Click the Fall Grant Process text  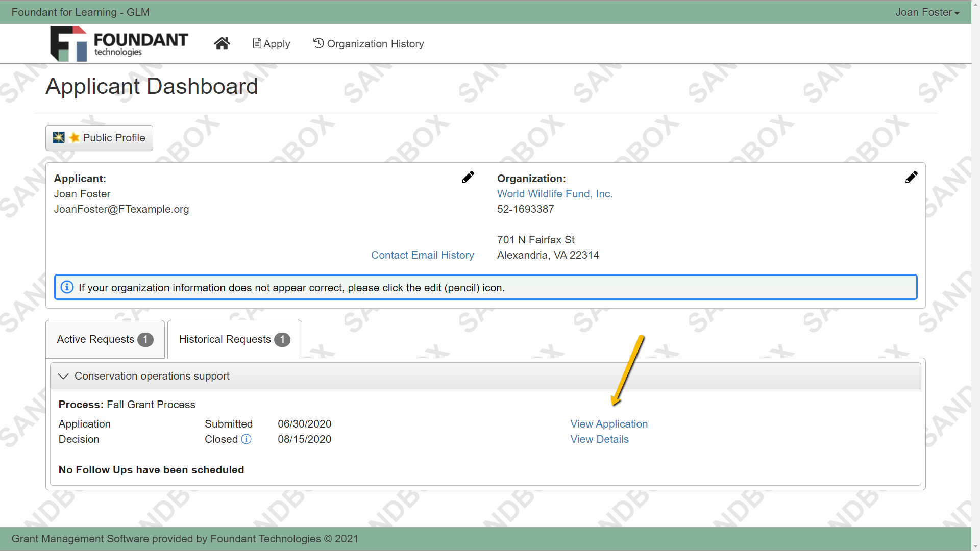(x=151, y=405)
